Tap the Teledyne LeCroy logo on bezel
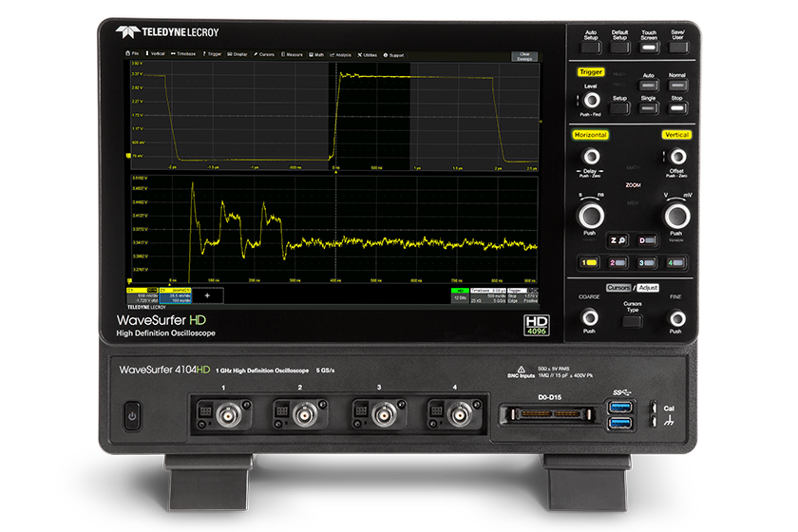The image size is (798, 532). click(167, 32)
